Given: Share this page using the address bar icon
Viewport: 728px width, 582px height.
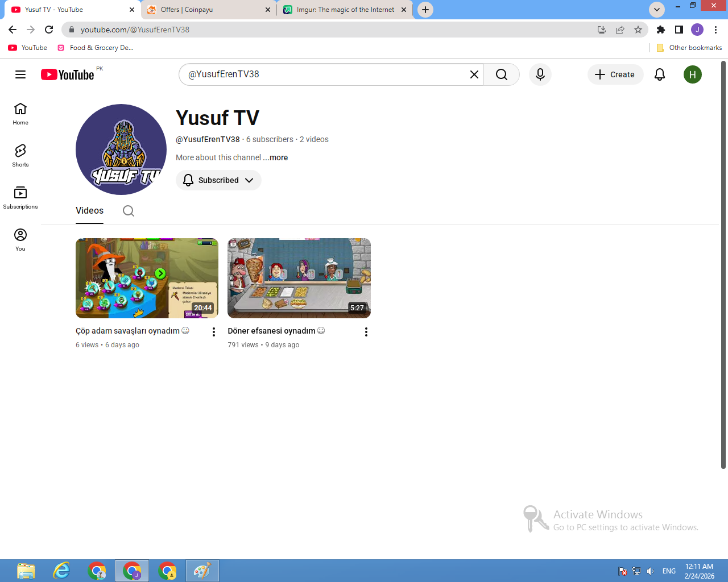Looking at the screenshot, I should [x=620, y=30].
